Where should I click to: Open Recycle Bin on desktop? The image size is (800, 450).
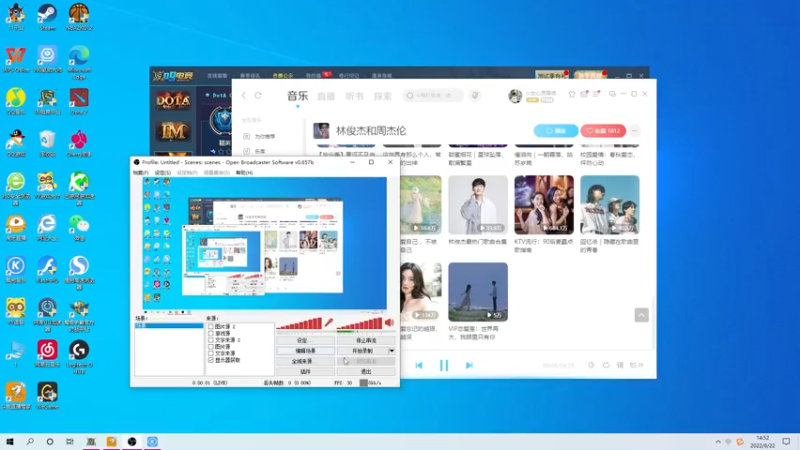tap(47, 143)
